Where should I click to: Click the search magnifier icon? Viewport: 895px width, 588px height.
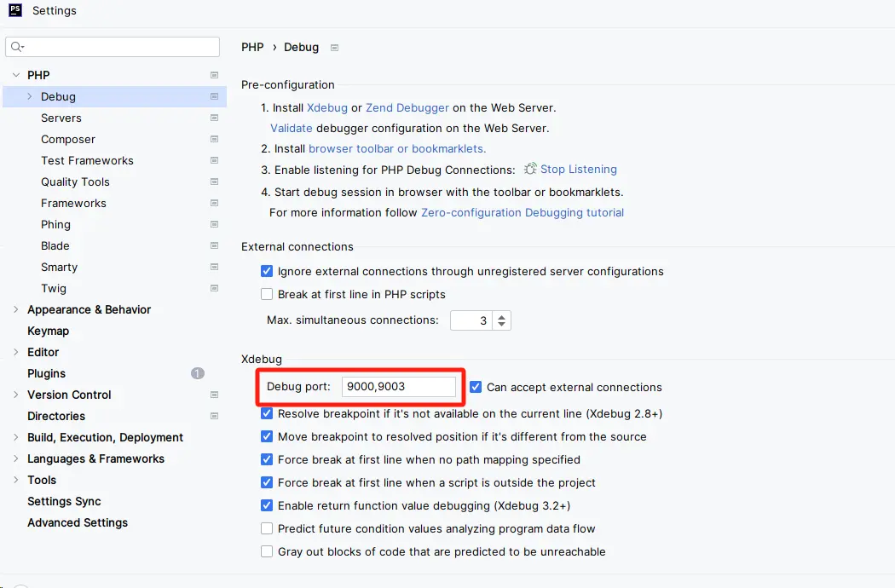(17, 47)
